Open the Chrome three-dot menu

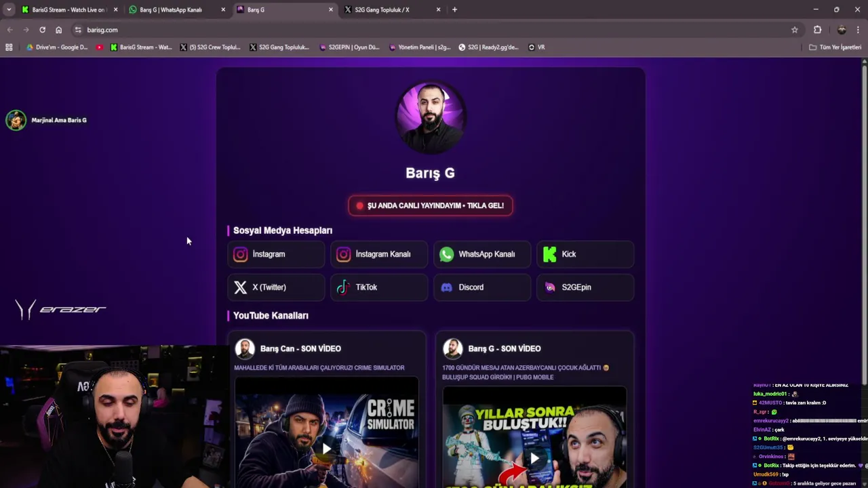858,30
